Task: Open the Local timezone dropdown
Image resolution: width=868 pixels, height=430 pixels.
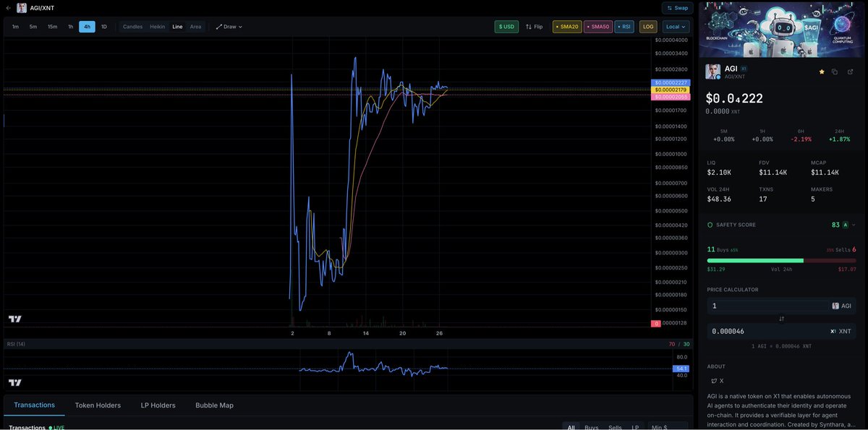Action: tap(676, 27)
